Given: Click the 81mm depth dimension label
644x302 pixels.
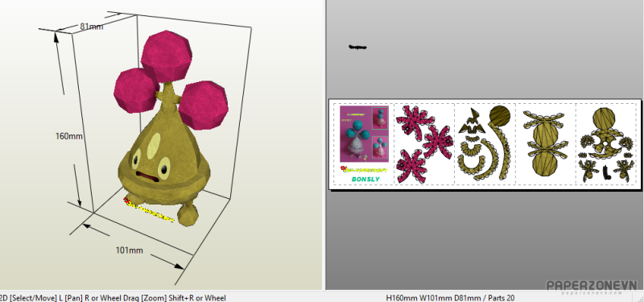Looking at the screenshot, I should [x=92, y=27].
